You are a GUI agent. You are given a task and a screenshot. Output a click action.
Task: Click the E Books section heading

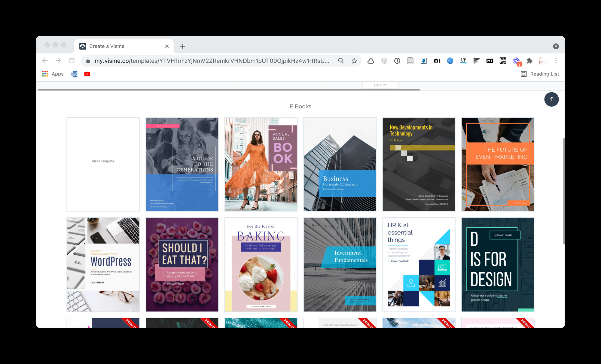pos(300,106)
